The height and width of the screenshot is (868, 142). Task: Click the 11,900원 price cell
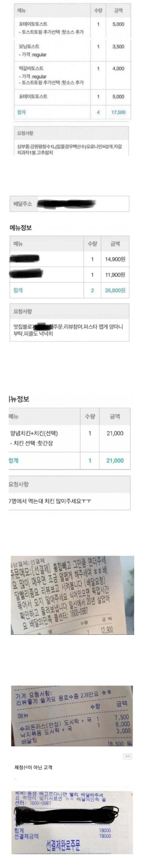click(115, 275)
